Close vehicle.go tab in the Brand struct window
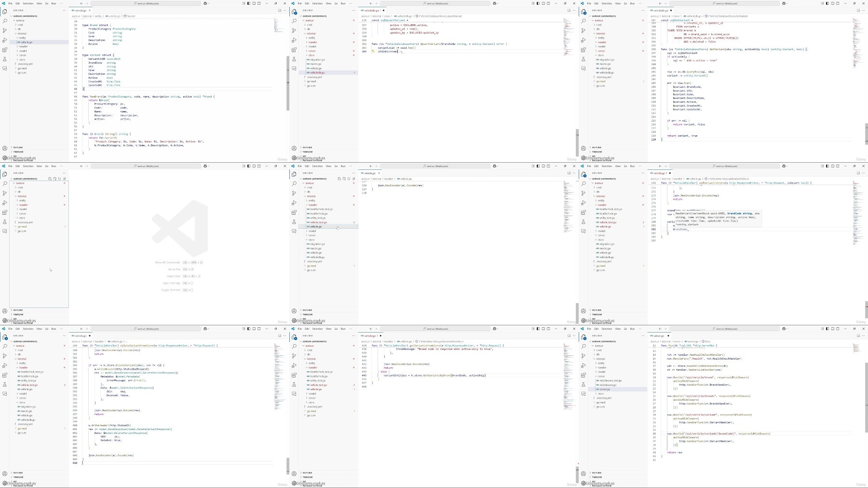The image size is (868, 488). 90,10
